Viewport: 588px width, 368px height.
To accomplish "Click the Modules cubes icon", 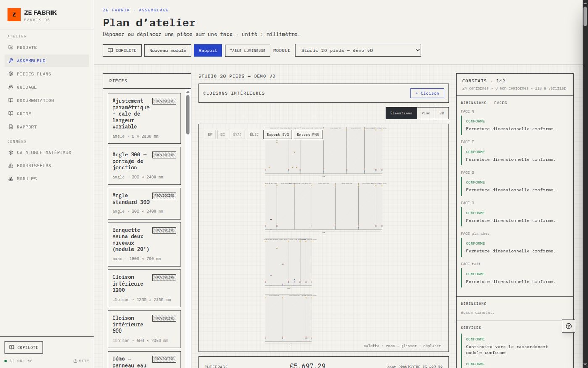I will click(x=11, y=179).
